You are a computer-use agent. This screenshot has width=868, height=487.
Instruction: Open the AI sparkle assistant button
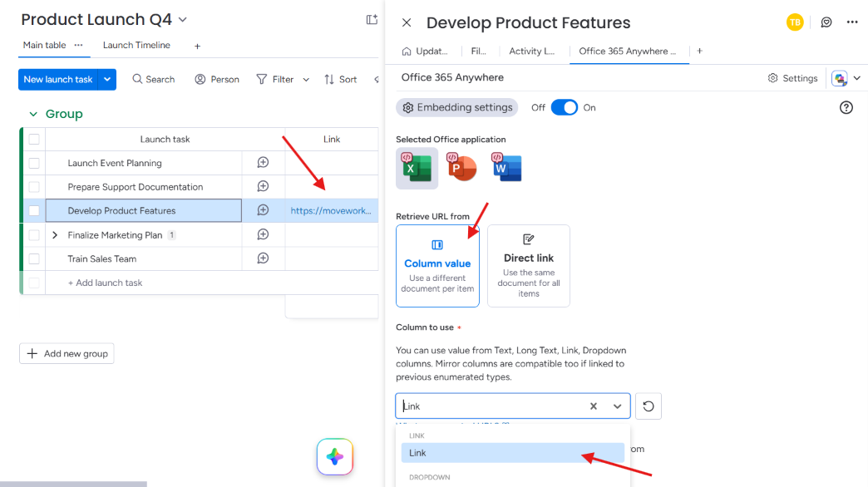tap(335, 456)
